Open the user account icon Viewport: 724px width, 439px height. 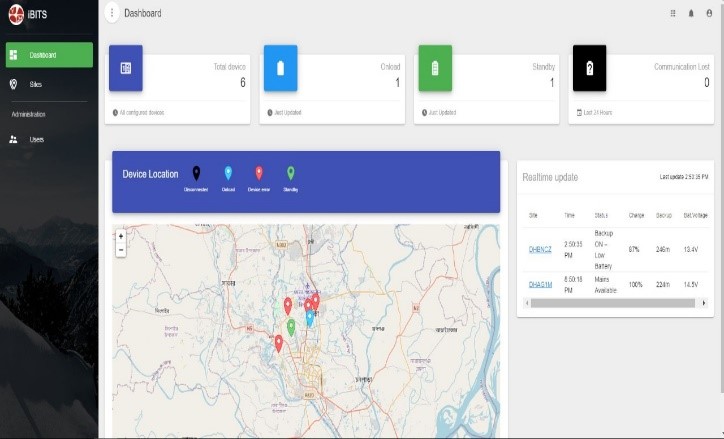(x=709, y=13)
